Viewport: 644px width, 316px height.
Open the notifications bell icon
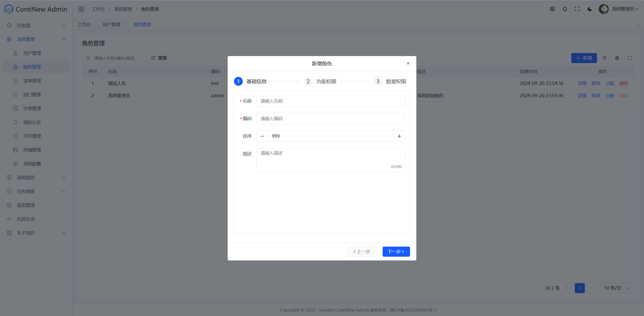[x=565, y=9]
